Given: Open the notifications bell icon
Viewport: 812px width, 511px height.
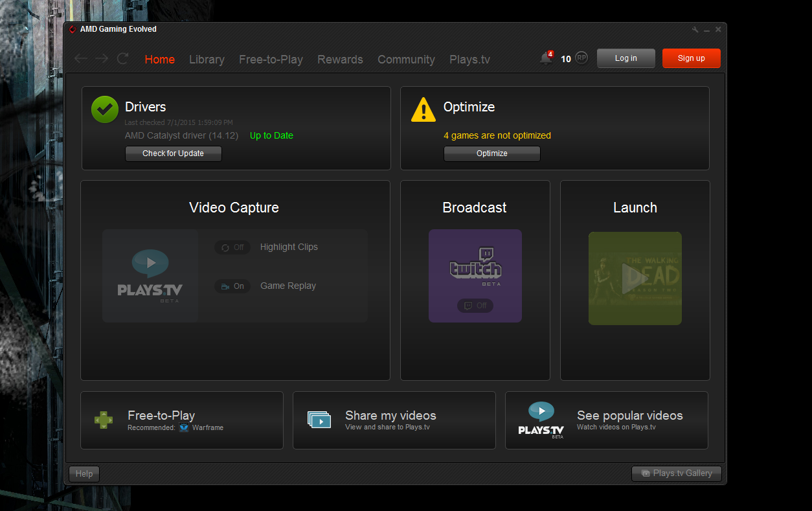Looking at the screenshot, I should pos(546,58).
